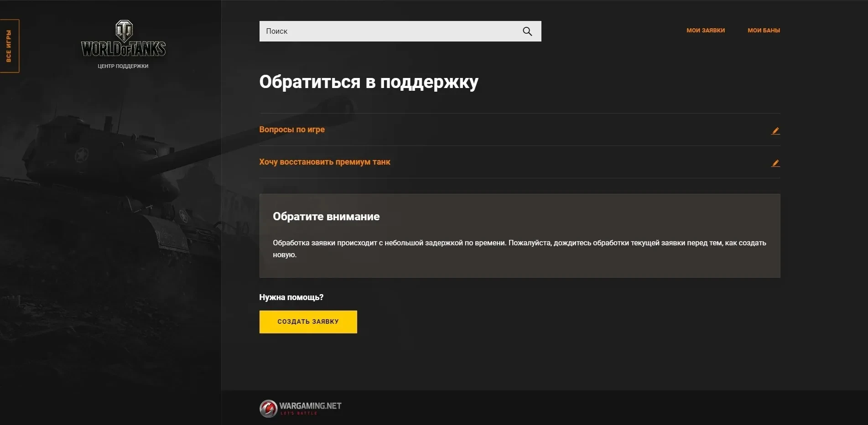
Task: Open the "ЦЕНТР ПОДДЕРЖКИ" link
Action: [123, 66]
